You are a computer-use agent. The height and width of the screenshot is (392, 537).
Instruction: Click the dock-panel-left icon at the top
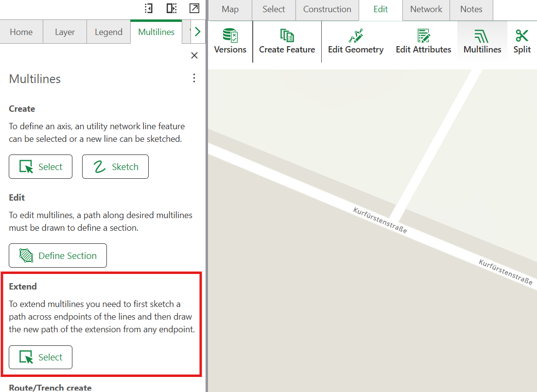tap(148, 8)
